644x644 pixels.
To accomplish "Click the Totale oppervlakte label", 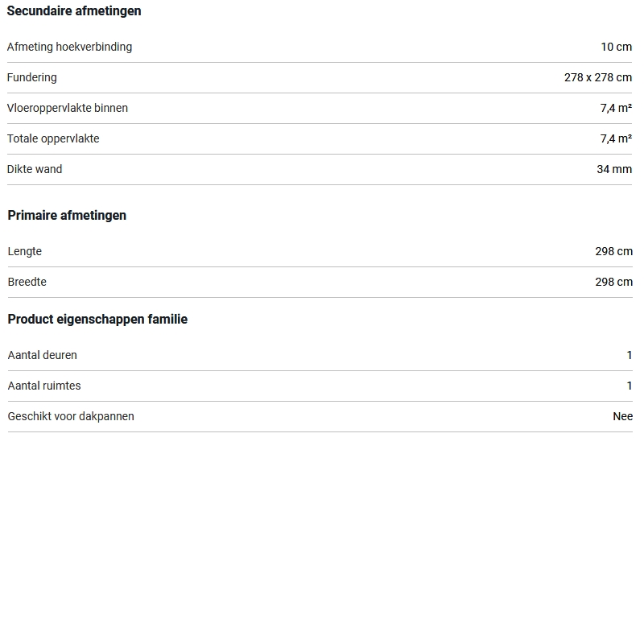I will (x=53, y=138).
